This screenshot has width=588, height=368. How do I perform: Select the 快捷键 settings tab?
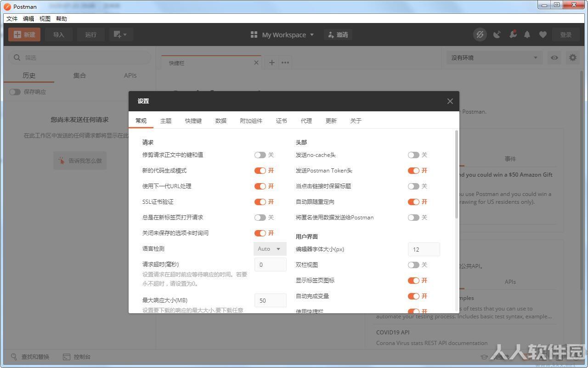point(193,121)
